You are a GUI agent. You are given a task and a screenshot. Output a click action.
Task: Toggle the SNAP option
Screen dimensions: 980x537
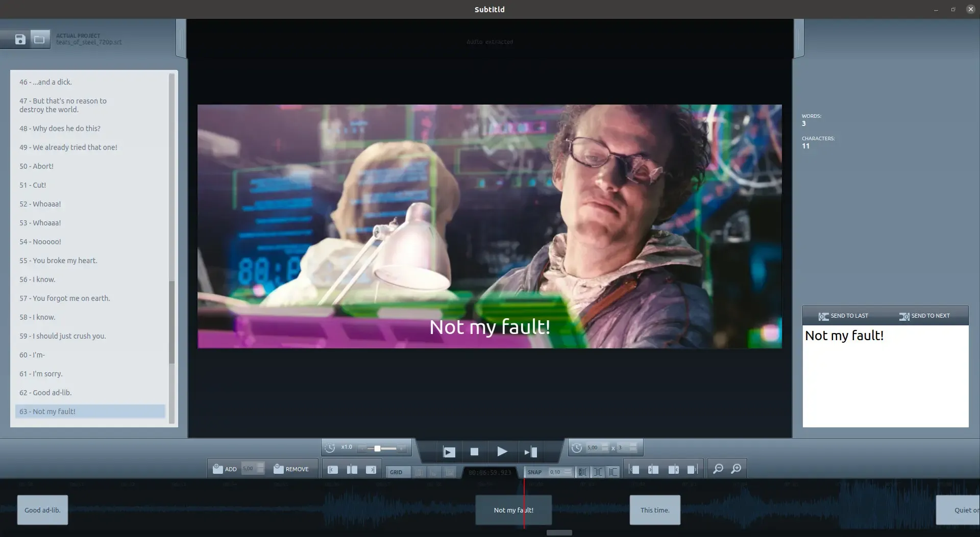pyautogui.click(x=534, y=472)
